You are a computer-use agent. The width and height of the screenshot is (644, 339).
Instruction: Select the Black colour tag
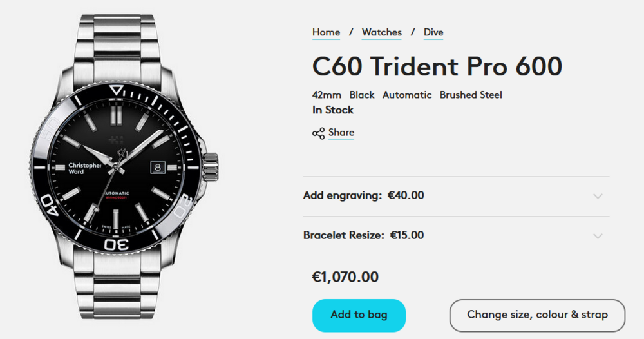362,95
